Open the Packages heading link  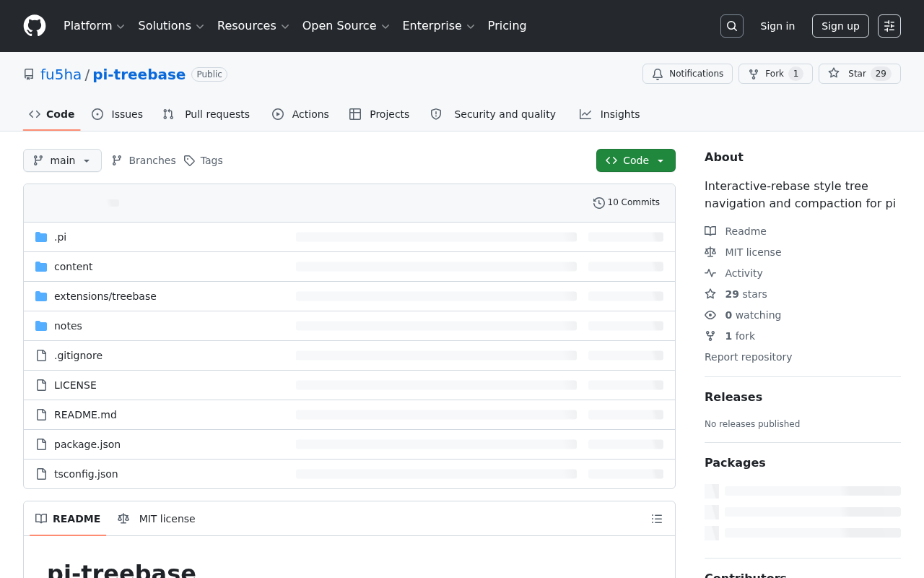(735, 462)
